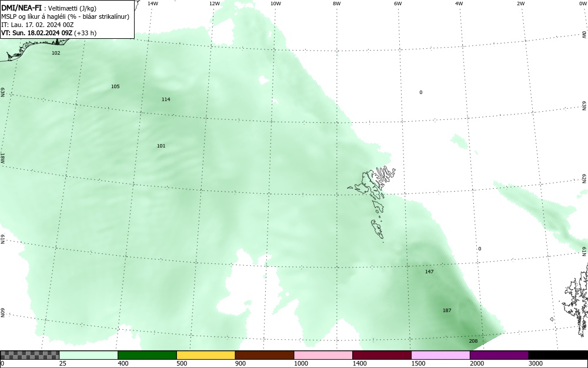Click the map value 114
The width and height of the screenshot is (588, 368).
pos(166,99)
